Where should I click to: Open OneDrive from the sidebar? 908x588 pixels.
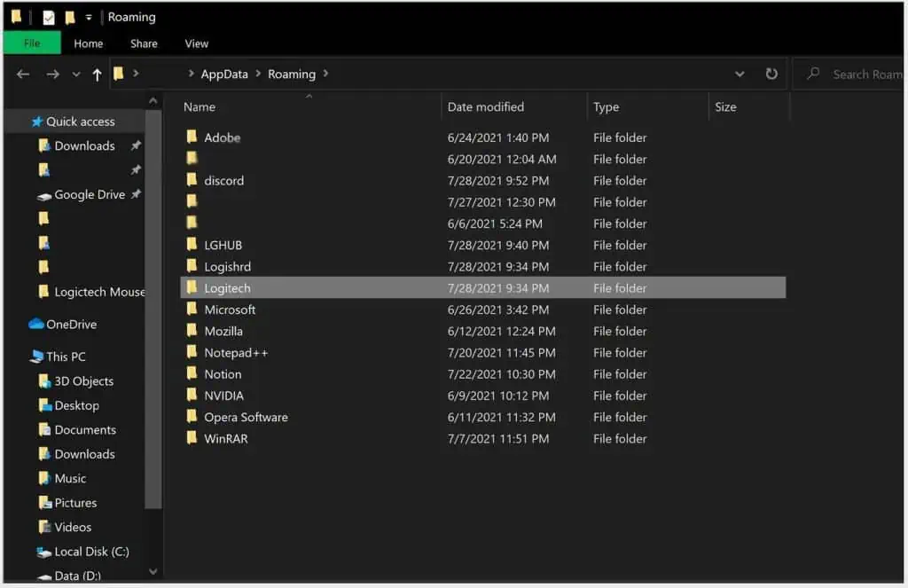(x=66, y=324)
